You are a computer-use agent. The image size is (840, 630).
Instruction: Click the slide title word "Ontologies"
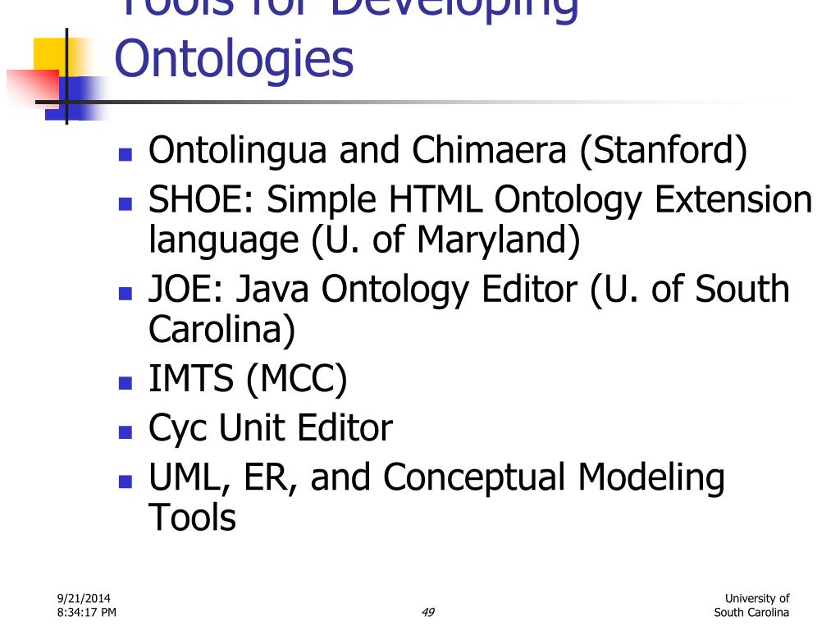(234, 59)
